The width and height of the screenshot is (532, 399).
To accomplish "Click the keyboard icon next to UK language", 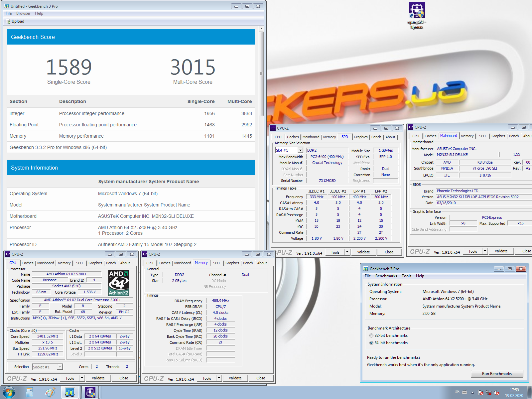I will click(x=465, y=392).
